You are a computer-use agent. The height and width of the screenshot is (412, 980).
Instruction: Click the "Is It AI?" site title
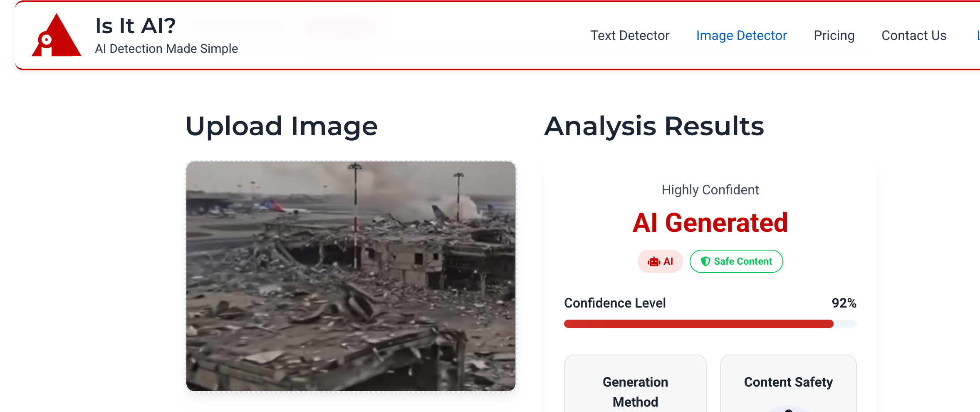tap(136, 26)
